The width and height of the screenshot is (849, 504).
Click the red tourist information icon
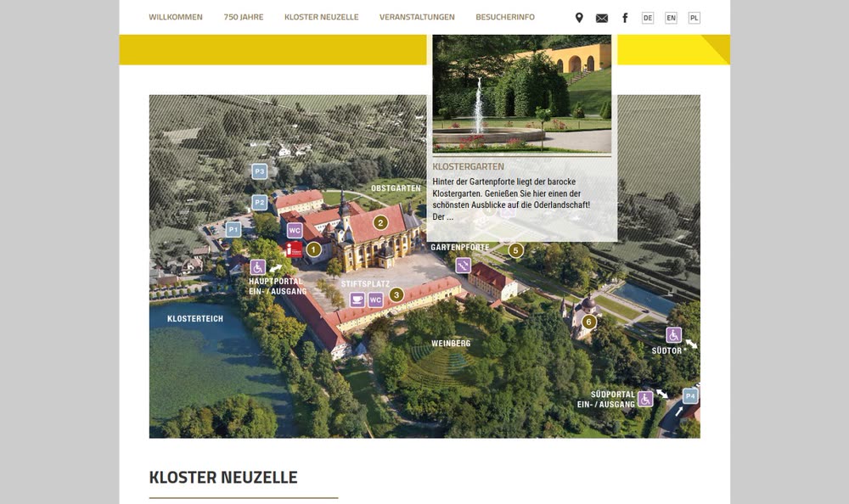(294, 249)
